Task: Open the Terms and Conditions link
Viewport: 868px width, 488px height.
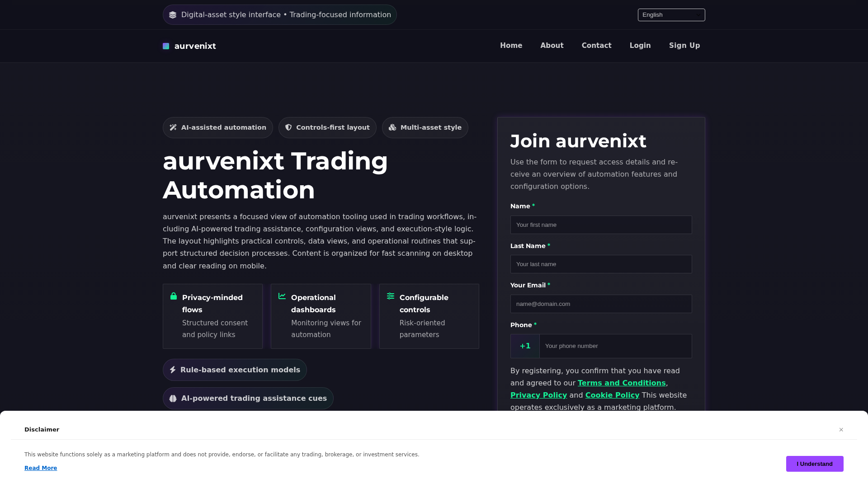Action: coord(622,383)
